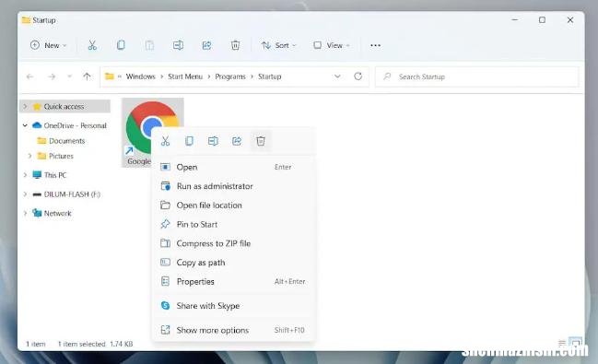Screen dimensions: 598x364
Task: Expand the DILUM-FLASH (F:) drive node
Action: point(25,194)
